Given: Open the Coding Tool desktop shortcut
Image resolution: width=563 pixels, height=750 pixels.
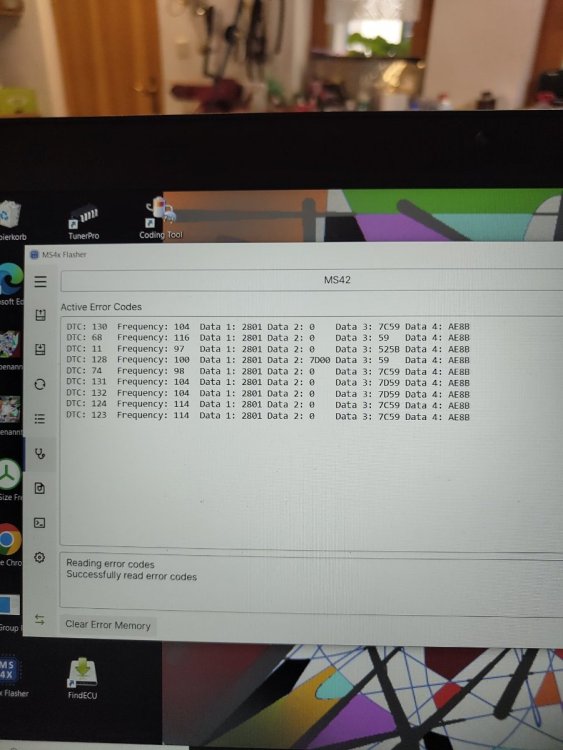Looking at the screenshot, I should point(161,219).
